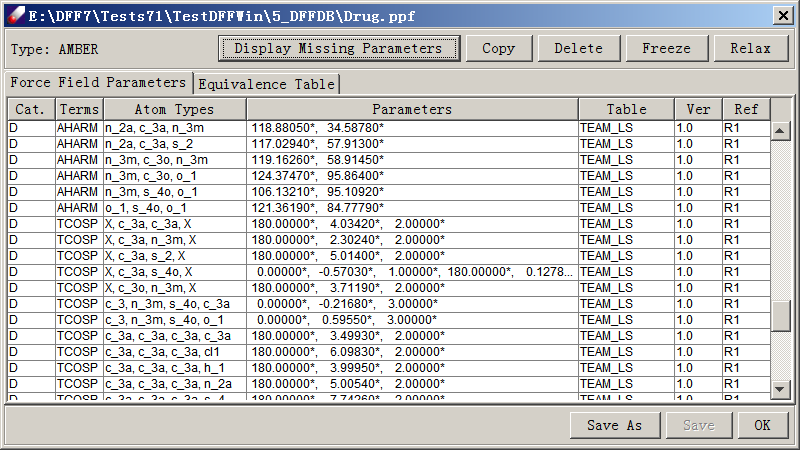Click parameters 180.00000*, 6.09830*, 2.00000*

point(412,352)
